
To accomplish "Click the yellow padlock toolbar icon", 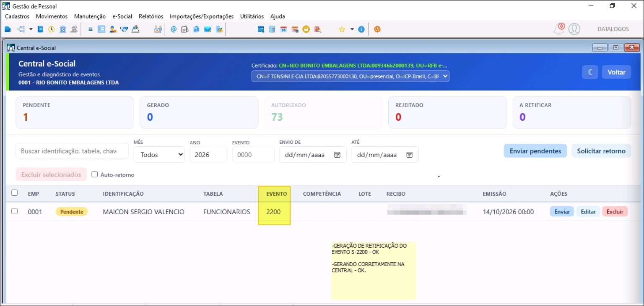I will click(x=306, y=29).
